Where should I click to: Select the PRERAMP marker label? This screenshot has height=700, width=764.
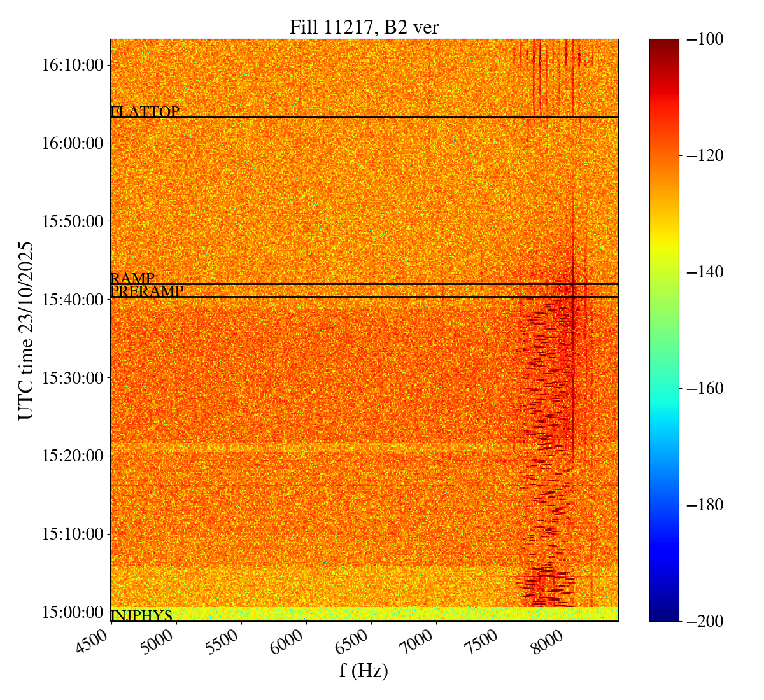[x=147, y=291]
